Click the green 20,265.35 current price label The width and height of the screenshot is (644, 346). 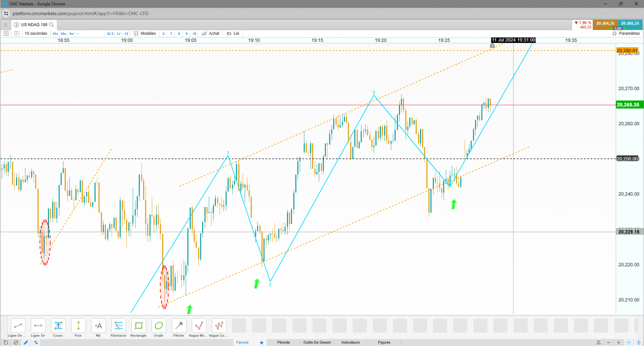pyautogui.click(x=629, y=105)
